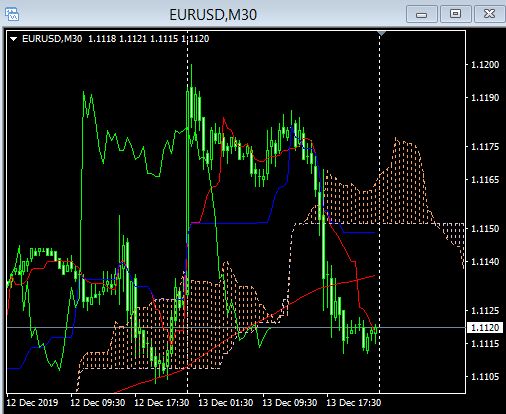Viewport: 506px width, 414px height.
Task: Click the 1.1200 price scale label
Action: pos(485,65)
